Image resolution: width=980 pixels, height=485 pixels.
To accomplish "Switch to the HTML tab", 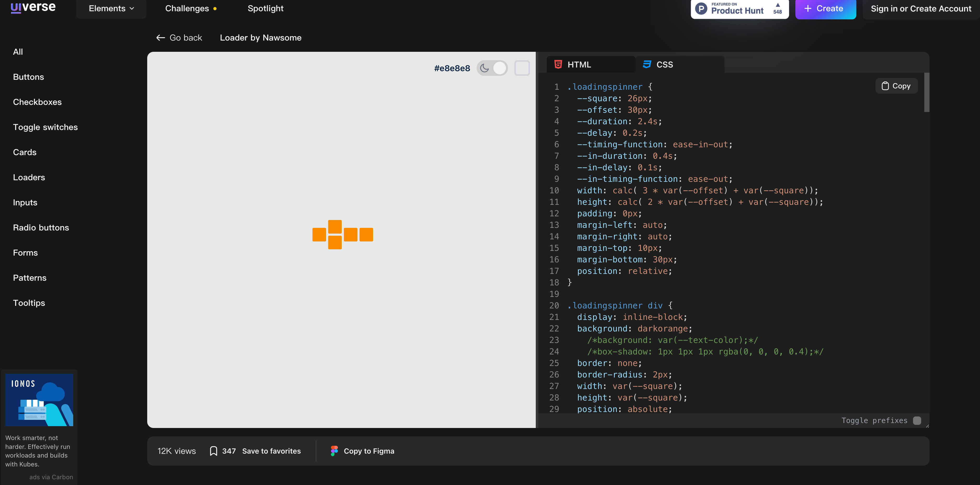I will (591, 64).
